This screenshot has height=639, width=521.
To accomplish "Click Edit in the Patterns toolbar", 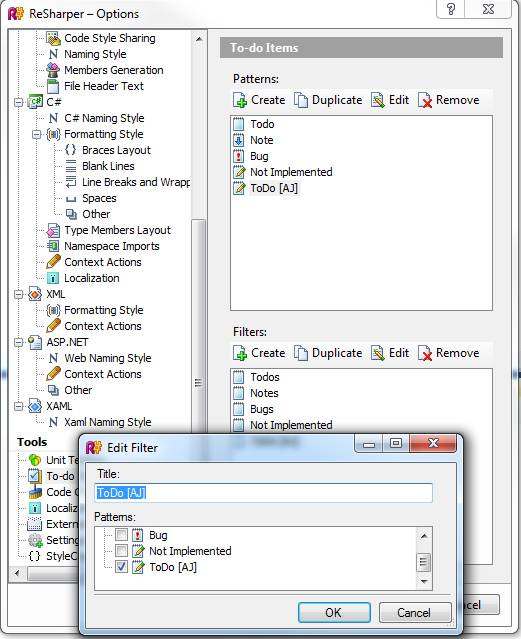I will (x=390, y=100).
